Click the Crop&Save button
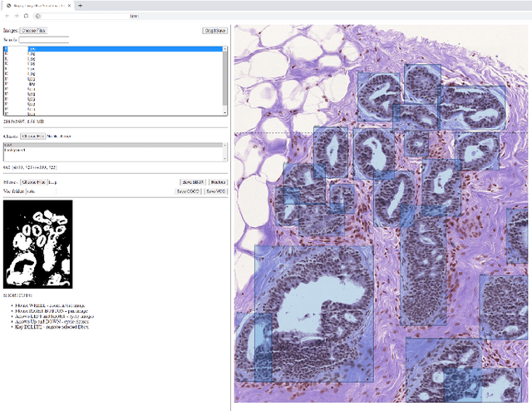Screen dimensions: 532x411 [x=214, y=31]
